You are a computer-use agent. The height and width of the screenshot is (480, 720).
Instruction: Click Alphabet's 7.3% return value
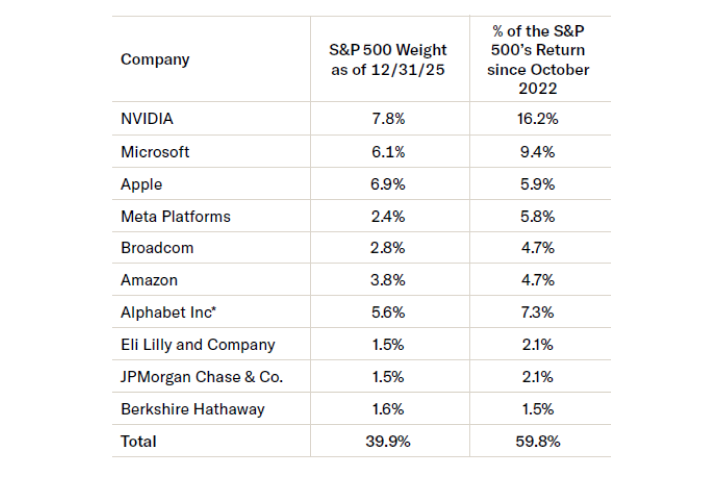tap(538, 312)
